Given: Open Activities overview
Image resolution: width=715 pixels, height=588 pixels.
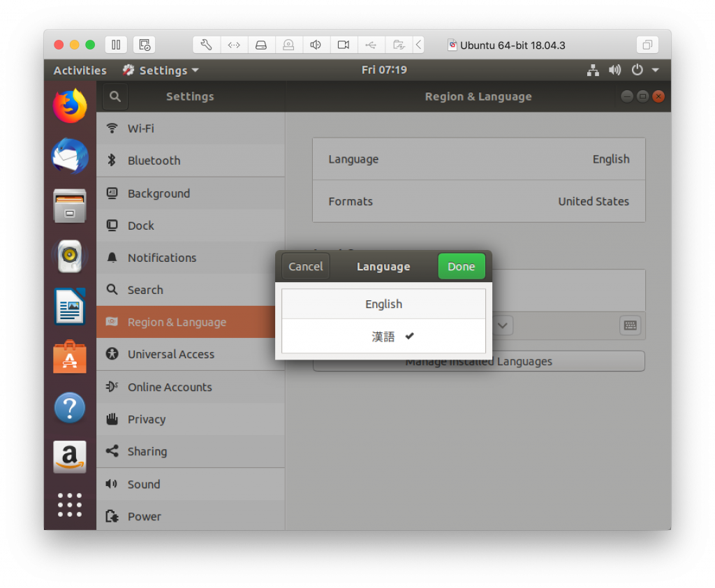Looking at the screenshot, I should pos(80,71).
